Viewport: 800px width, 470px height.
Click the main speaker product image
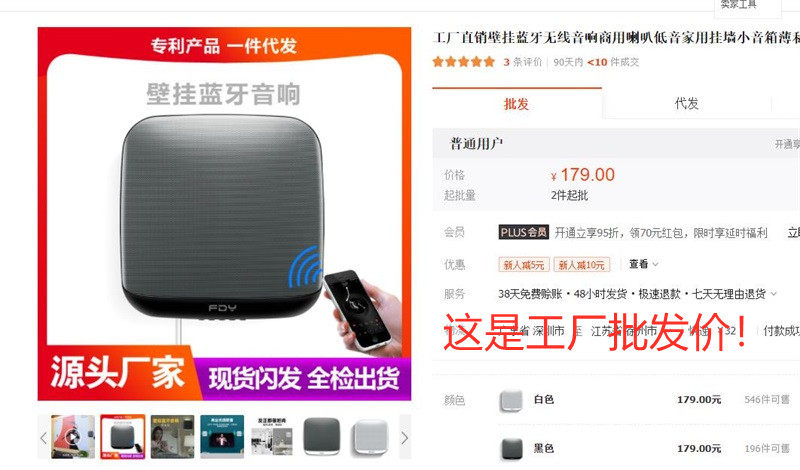coord(224,214)
